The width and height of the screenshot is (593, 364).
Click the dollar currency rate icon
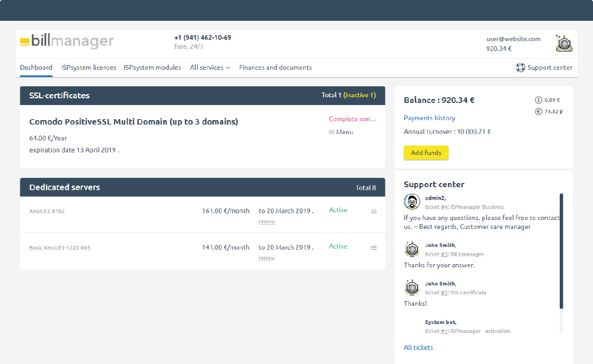538,100
